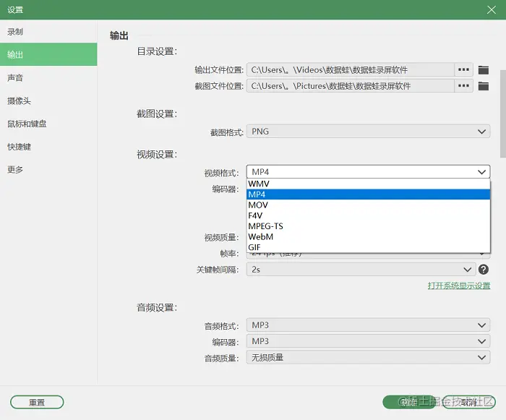Click the keyframe interval help icon
The image size is (506, 420).
point(483,269)
